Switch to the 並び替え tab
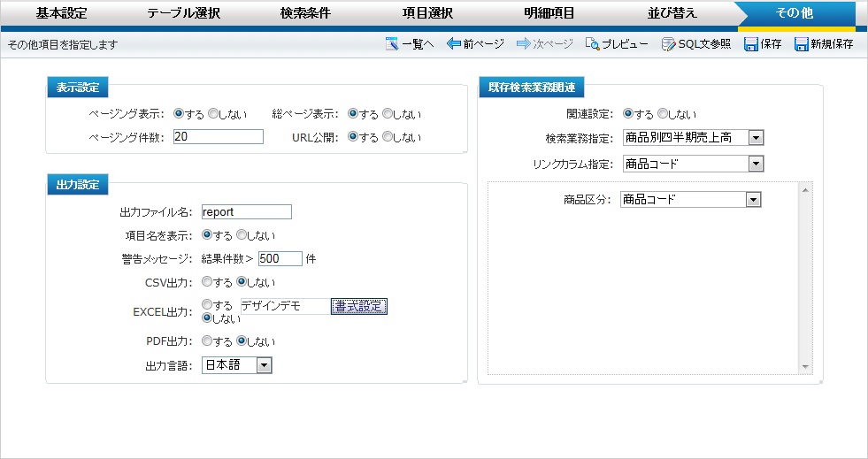 tap(672, 13)
